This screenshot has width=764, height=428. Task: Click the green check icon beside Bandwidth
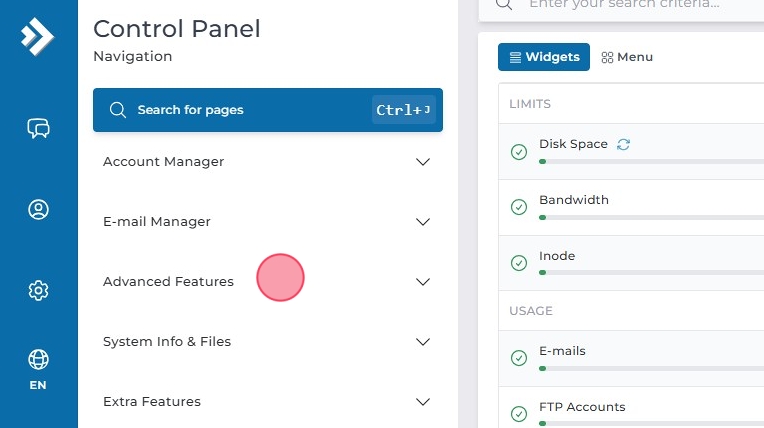tap(519, 207)
